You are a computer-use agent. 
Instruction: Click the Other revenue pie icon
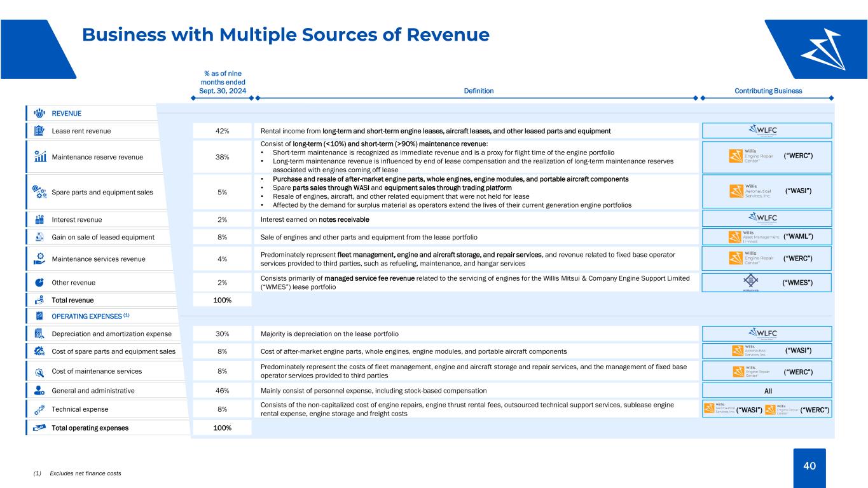point(40,281)
